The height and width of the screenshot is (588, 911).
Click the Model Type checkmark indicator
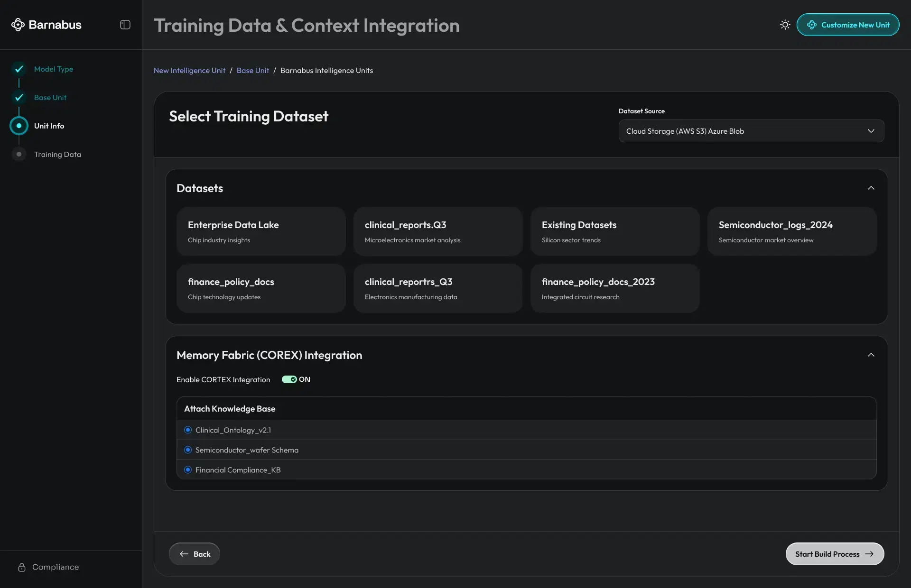pos(19,69)
